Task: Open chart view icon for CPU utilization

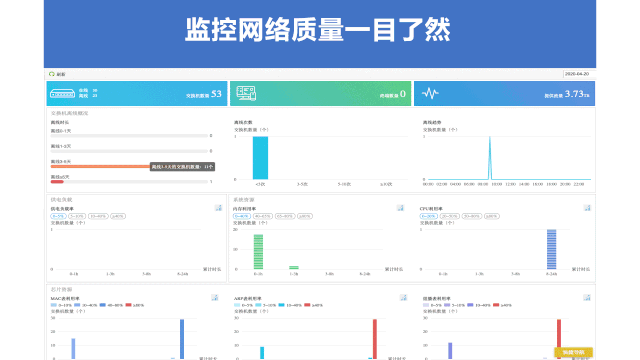Action: coord(587,208)
